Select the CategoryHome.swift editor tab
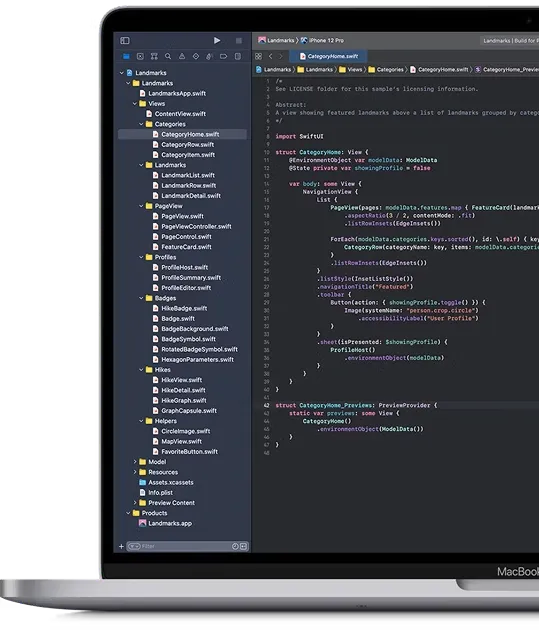Screen dimensions: 539x630 [x=329, y=56]
